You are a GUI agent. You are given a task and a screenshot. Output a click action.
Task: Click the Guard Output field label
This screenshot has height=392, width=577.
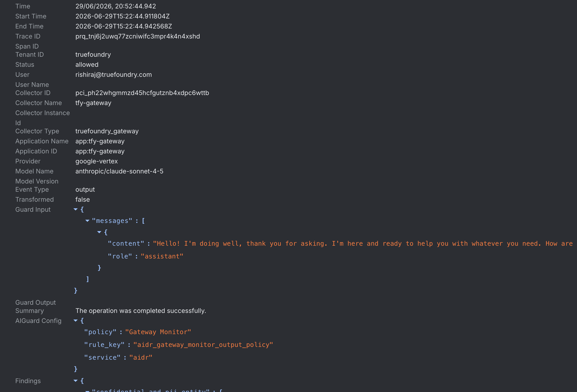pos(36,303)
